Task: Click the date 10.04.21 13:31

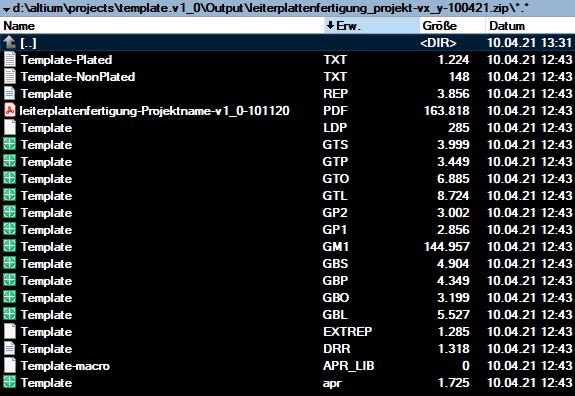Action: click(530, 43)
